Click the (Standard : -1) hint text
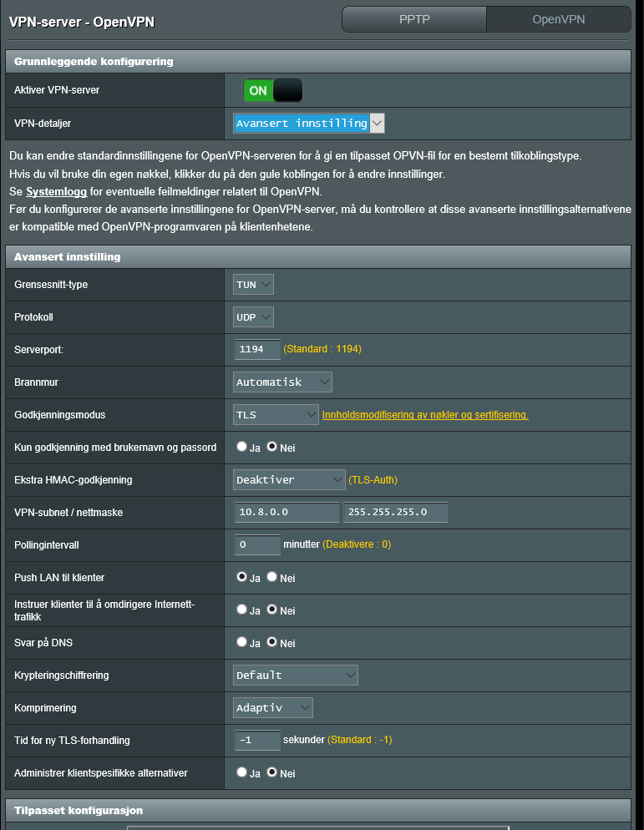 pyautogui.click(x=360, y=740)
